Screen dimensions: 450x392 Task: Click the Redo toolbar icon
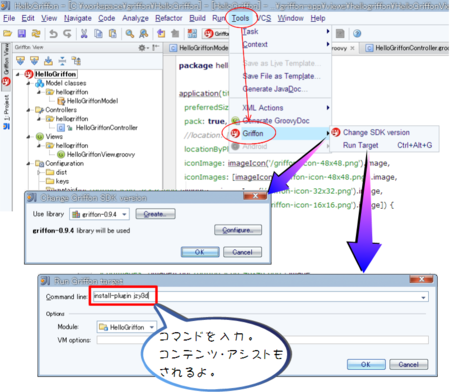point(67,33)
